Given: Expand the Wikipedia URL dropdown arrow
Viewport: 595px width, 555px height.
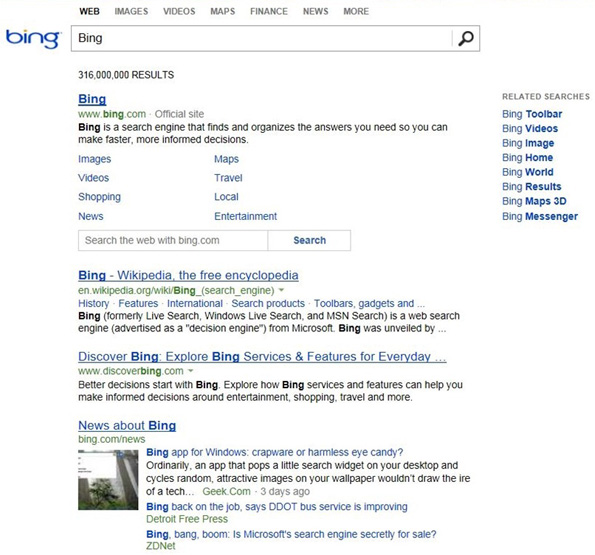Looking at the screenshot, I should 281,290.
